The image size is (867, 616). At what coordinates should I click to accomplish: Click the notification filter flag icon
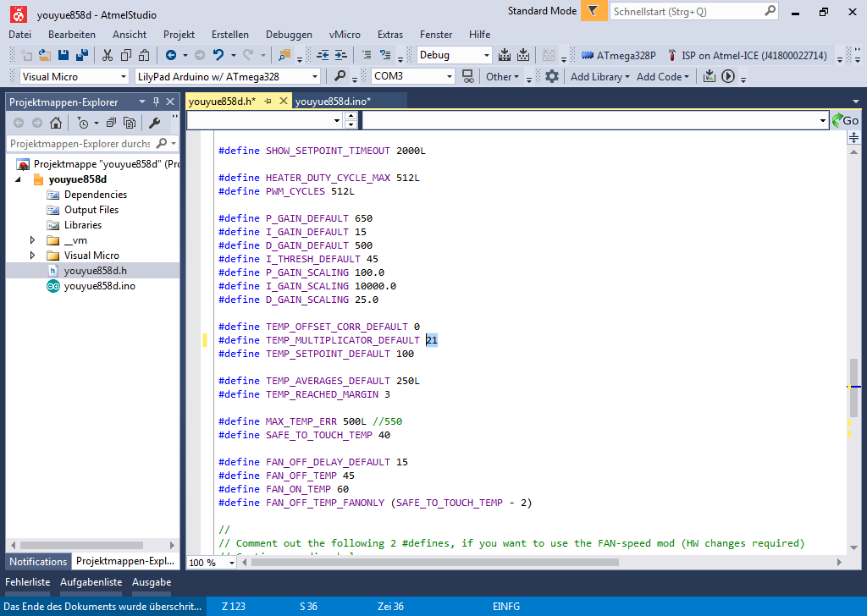coord(594,12)
